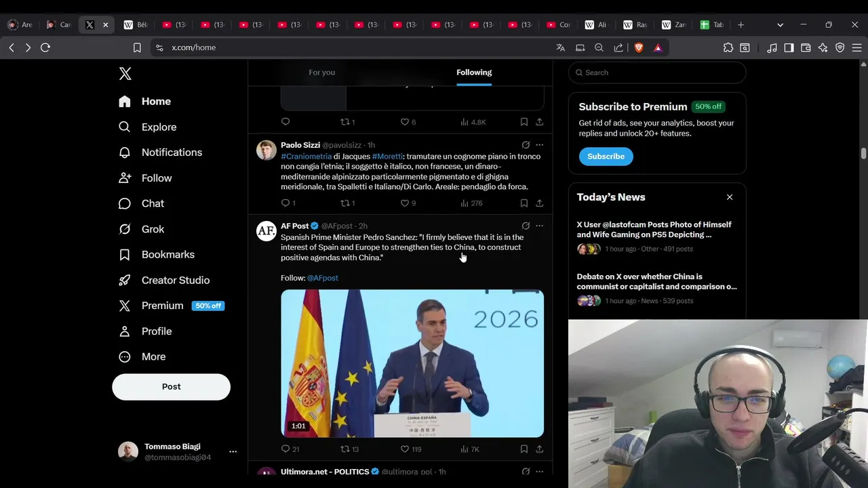Switch to the For you tab
This screenshot has height=488, width=868.
click(x=321, y=73)
